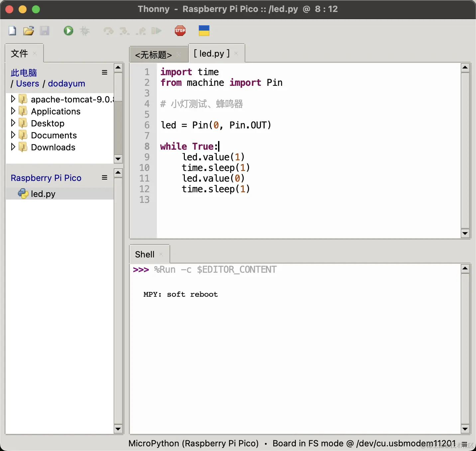Select led.py in the Pico file list
The height and width of the screenshot is (451, 476).
(43, 194)
